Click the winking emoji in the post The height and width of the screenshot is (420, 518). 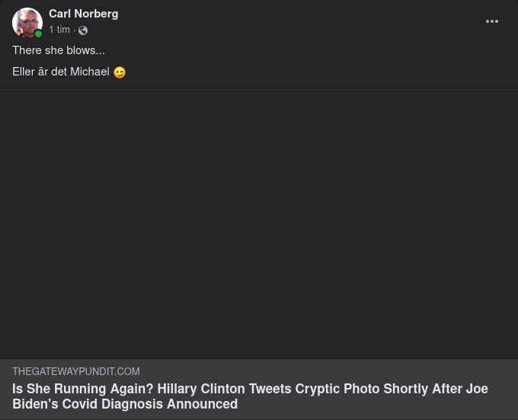120,72
